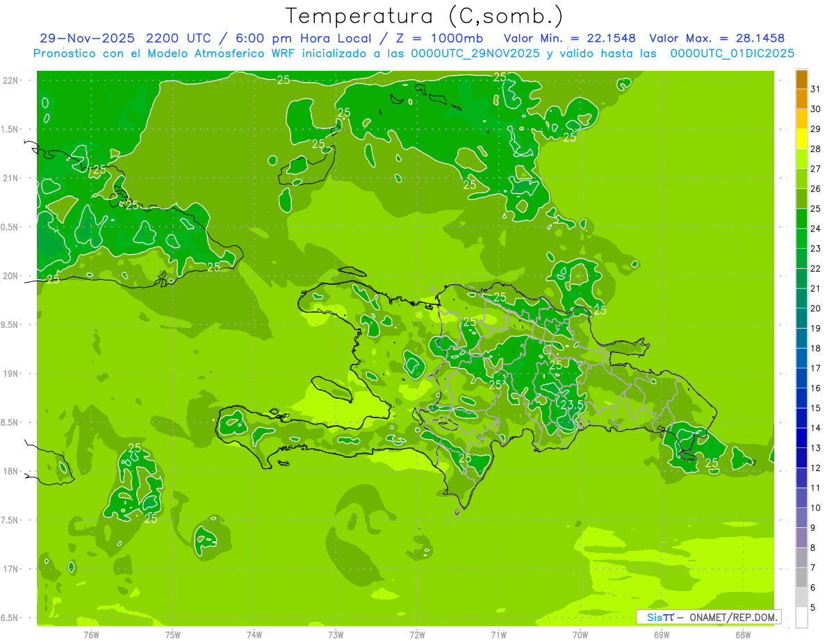This screenshot has width=834, height=644.
Task: Click the gray legend swatch between 6 and 7
Action: click(x=801, y=577)
